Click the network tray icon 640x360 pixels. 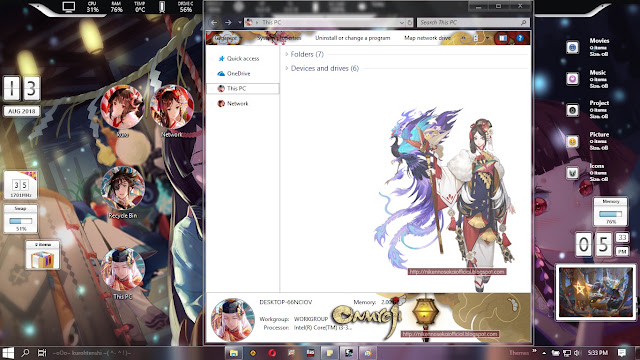[567, 353]
